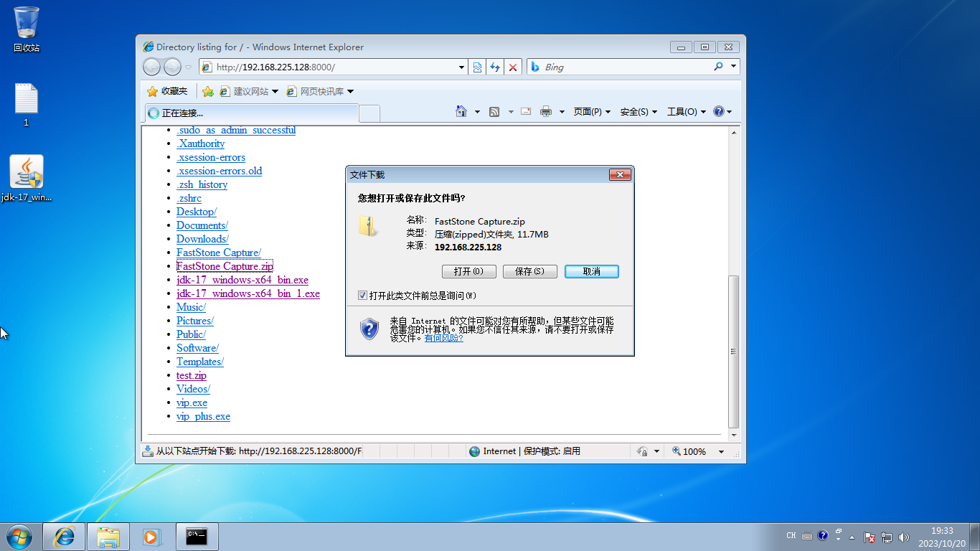Open the RSS feeds icon
The width and height of the screenshot is (980, 551).
coord(494,112)
